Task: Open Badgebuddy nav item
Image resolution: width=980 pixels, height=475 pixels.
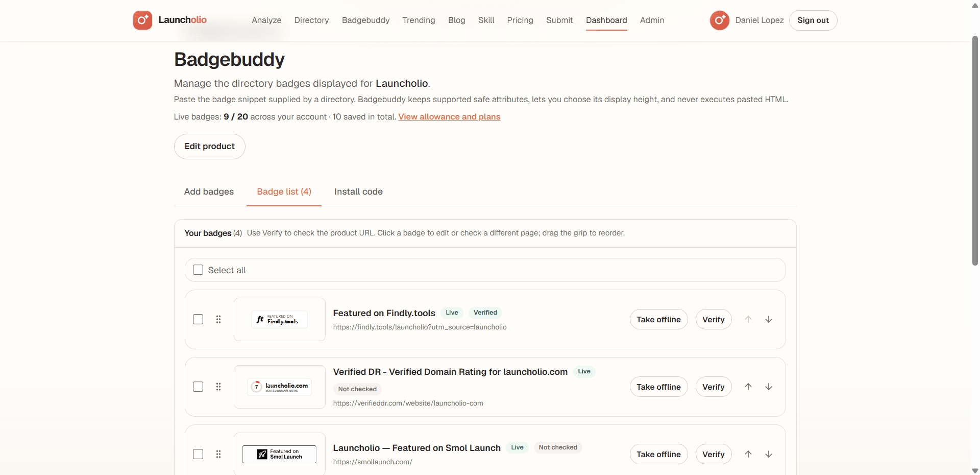Action: pos(365,20)
